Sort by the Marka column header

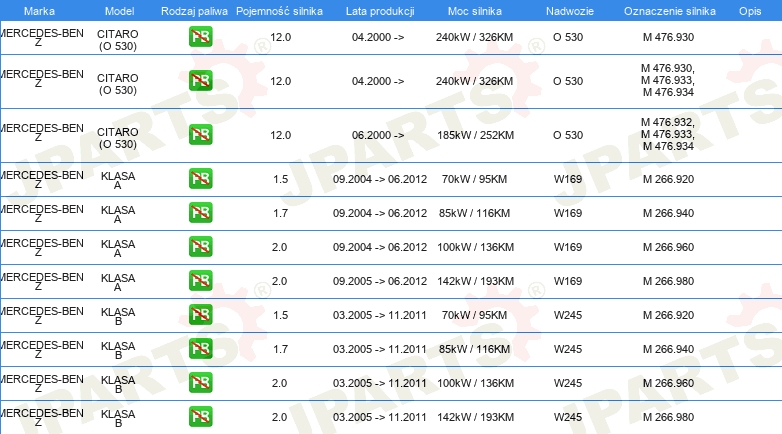coord(39,11)
